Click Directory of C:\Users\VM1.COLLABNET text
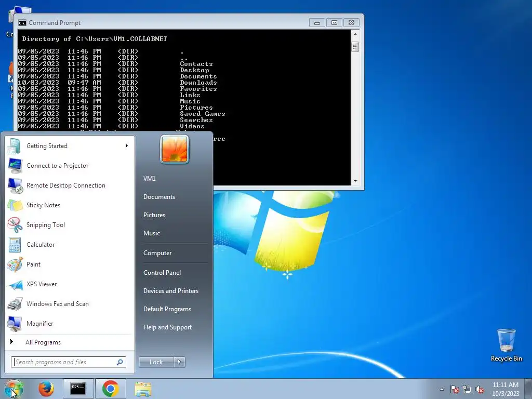The width and height of the screenshot is (532, 399). [x=95, y=39]
